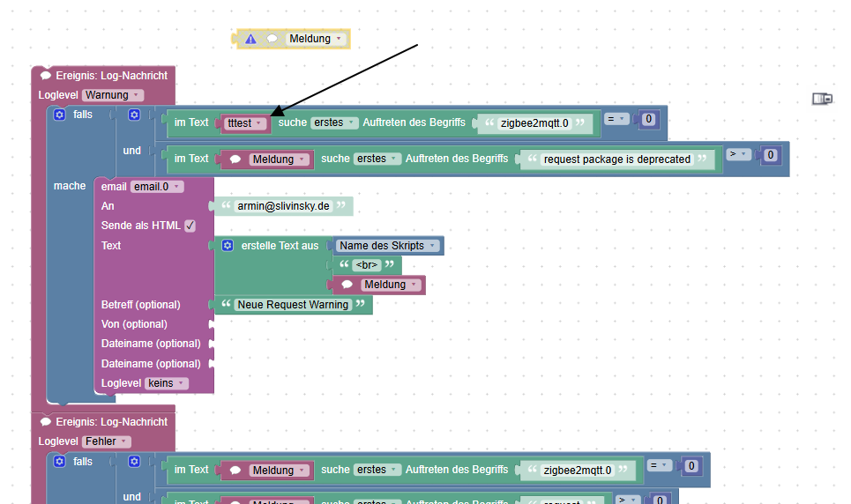This screenshot has height=504, width=851.
Task: Click zigbee2mqtt.0 text field in Fehler event
Action: click(578, 471)
